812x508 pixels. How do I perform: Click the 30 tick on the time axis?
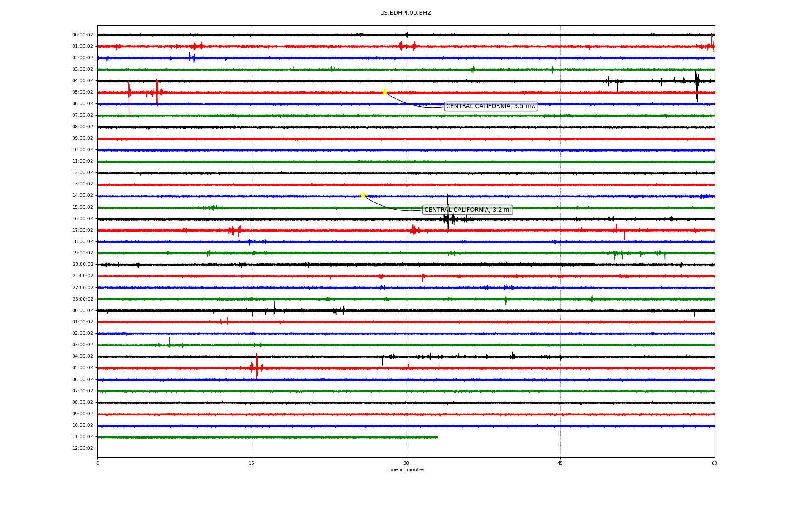pos(406,463)
